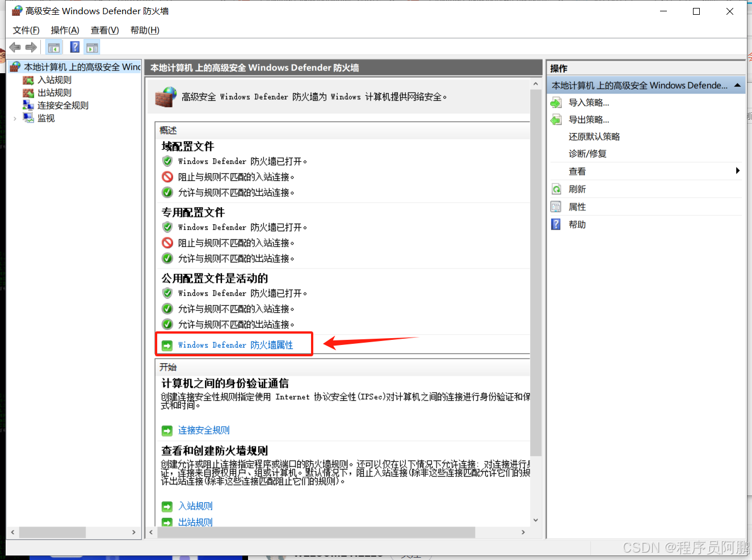Open the 查看 submenu arrow
The image size is (752, 560).
click(x=738, y=171)
